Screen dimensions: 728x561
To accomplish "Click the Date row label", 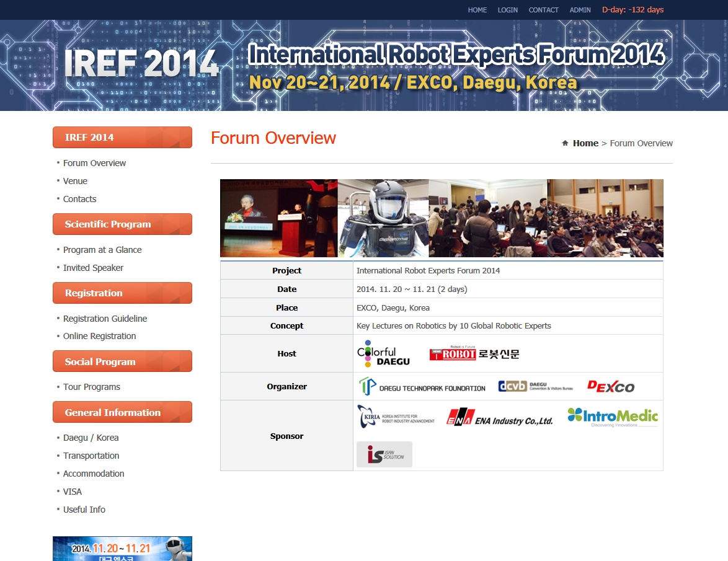I will tap(287, 289).
